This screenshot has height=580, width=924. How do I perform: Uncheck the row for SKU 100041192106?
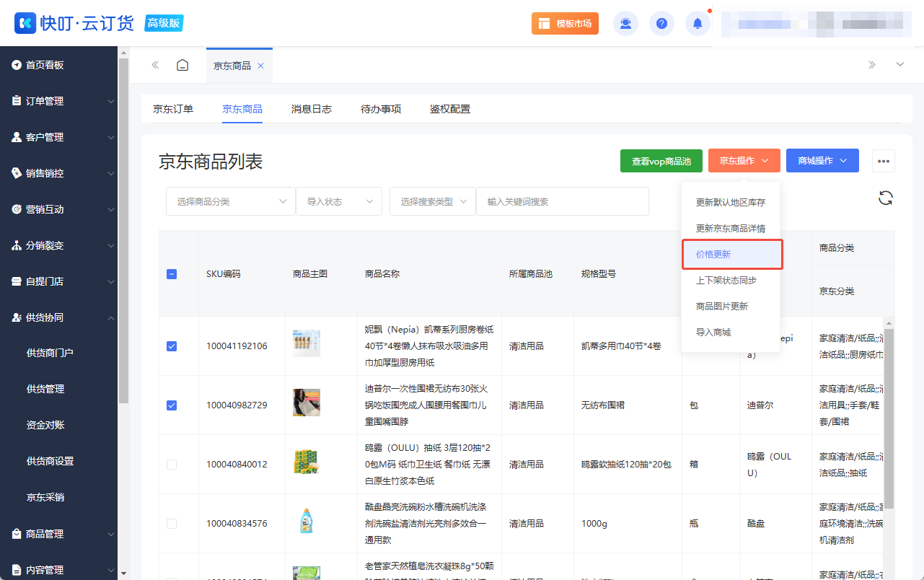point(172,346)
